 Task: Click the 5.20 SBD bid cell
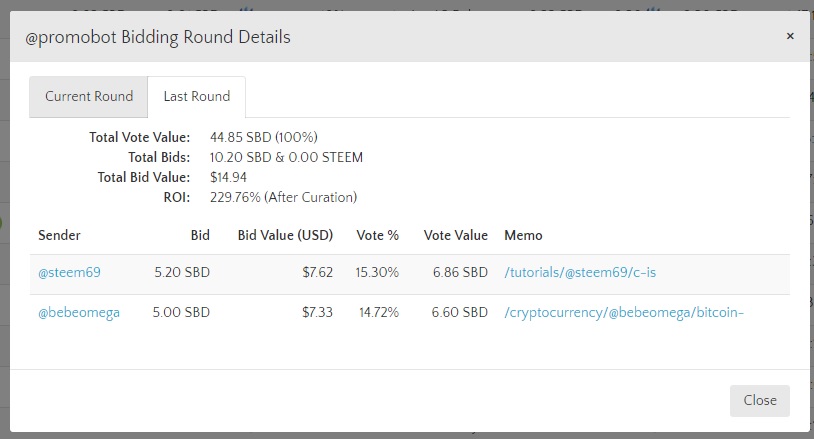point(182,272)
